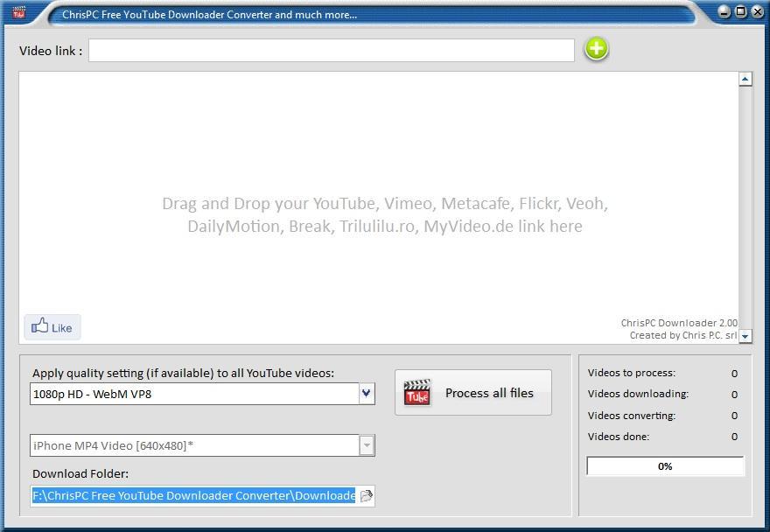Close the ChrisPC window
The width and height of the screenshot is (770, 532).
tap(758, 11)
